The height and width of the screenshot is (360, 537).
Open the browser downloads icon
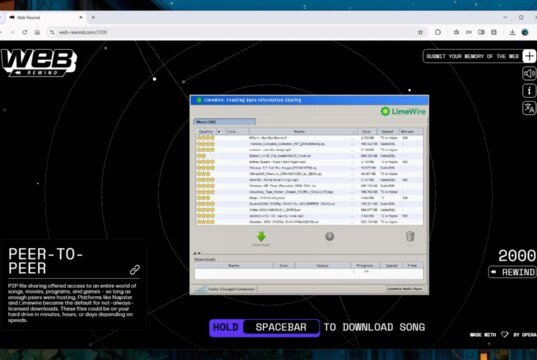click(x=512, y=32)
